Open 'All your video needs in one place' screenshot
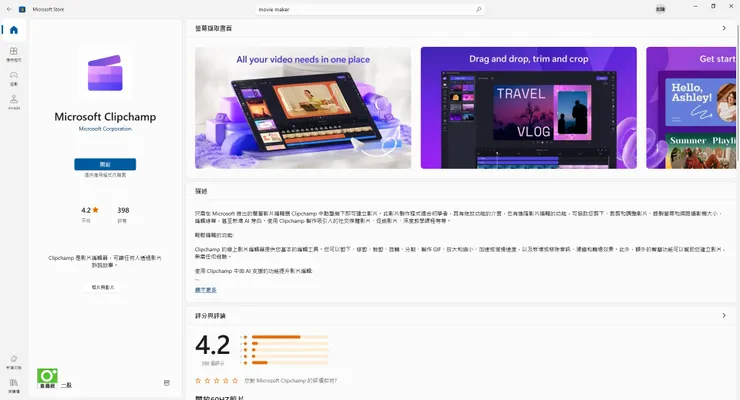This screenshot has height=400, width=740. click(303, 108)
